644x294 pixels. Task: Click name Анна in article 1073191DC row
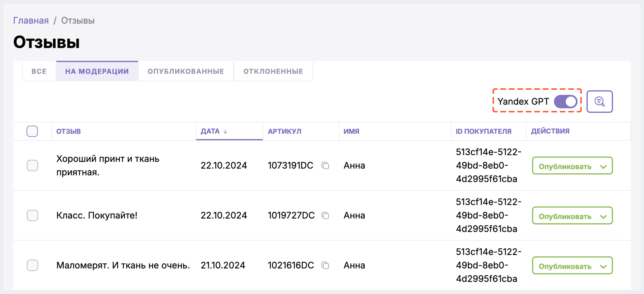click(354, 165)
